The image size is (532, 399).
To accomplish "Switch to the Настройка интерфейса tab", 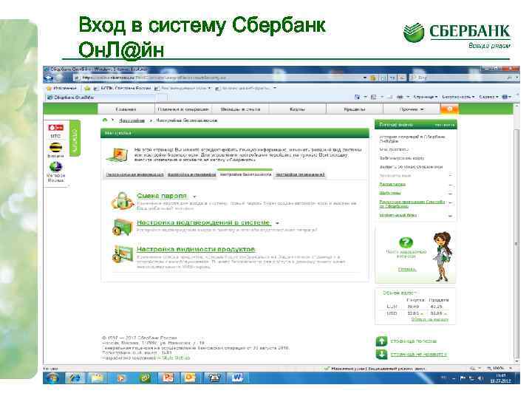I will pos(191,174).
